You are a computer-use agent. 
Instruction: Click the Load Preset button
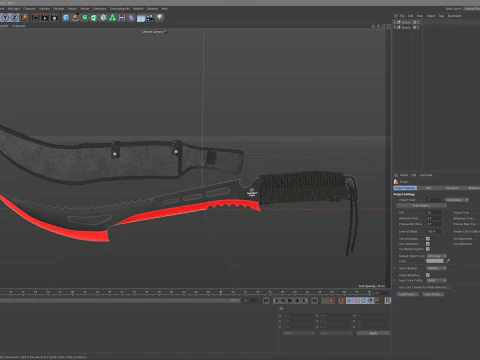click(407, 294)
